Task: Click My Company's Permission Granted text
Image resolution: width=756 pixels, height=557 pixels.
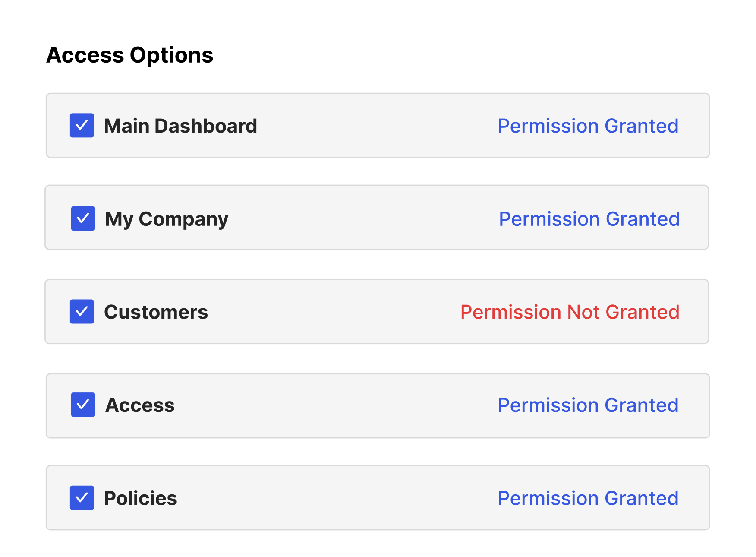Action: tap(589, 219)
